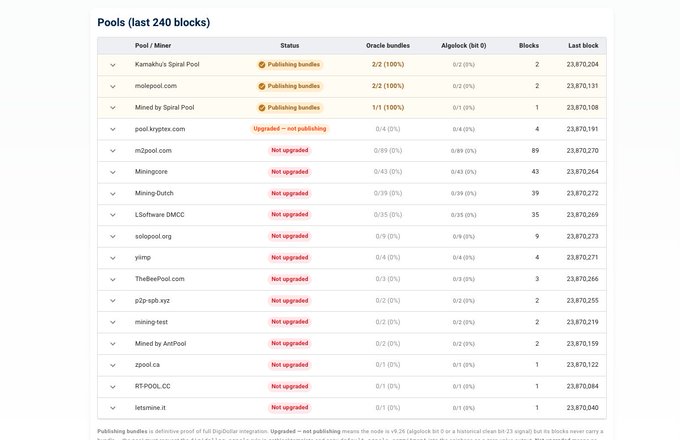Click the last block value '23,870,204'
Screen dimensions: 680x440
click(582, 65)
